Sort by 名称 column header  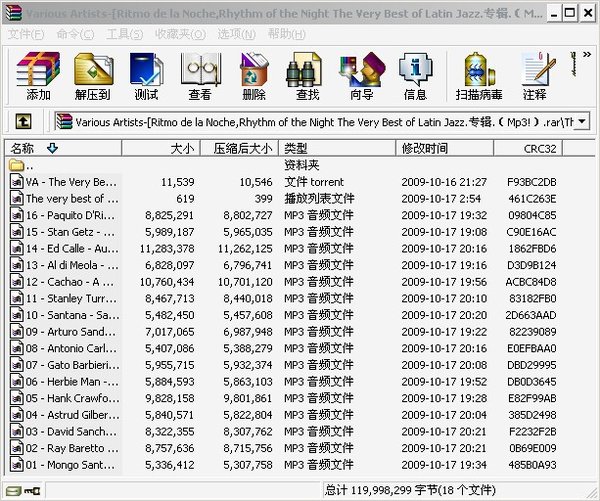pyautogui.click(x=63, y=148)
